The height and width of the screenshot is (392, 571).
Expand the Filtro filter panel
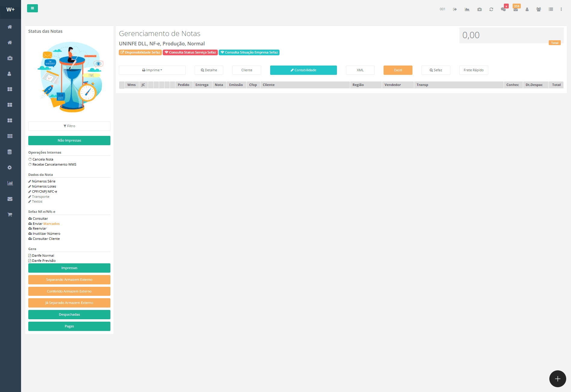click(x=69, y=126)
